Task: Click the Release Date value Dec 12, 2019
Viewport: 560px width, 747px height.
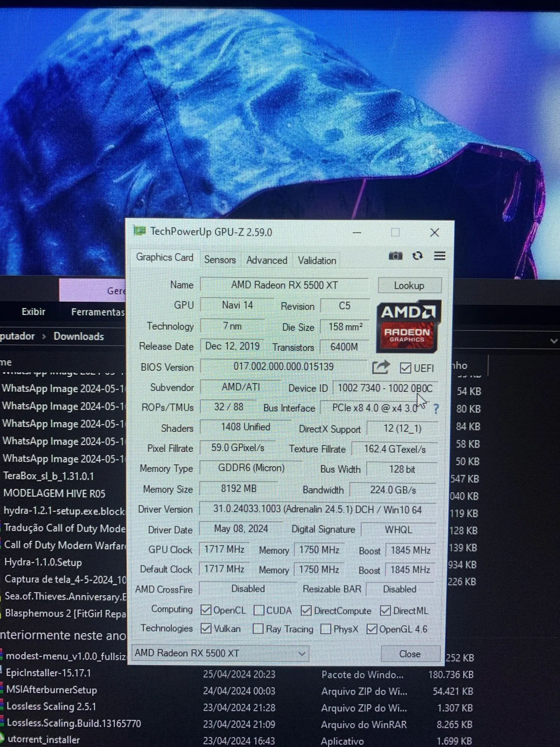Action: [232, 346]
